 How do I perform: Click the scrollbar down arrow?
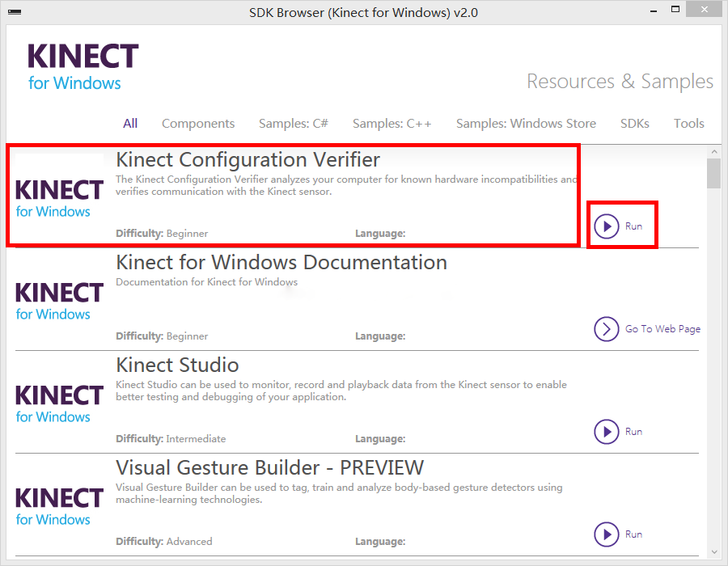713,551
